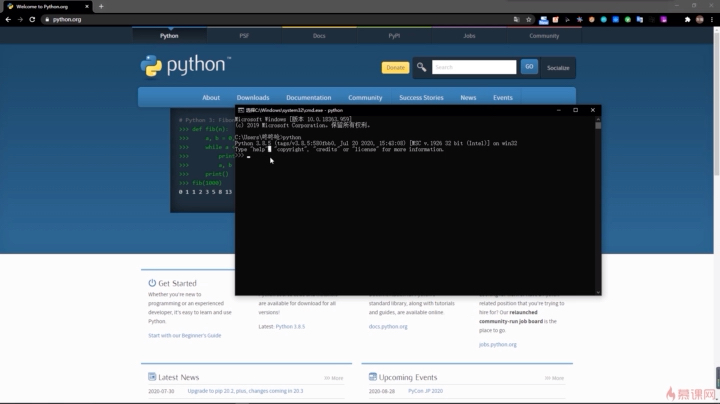Maximize the cmd.exe python window
Image resolution: width=720 pixels, height=404 pixels.
point(575,110)
